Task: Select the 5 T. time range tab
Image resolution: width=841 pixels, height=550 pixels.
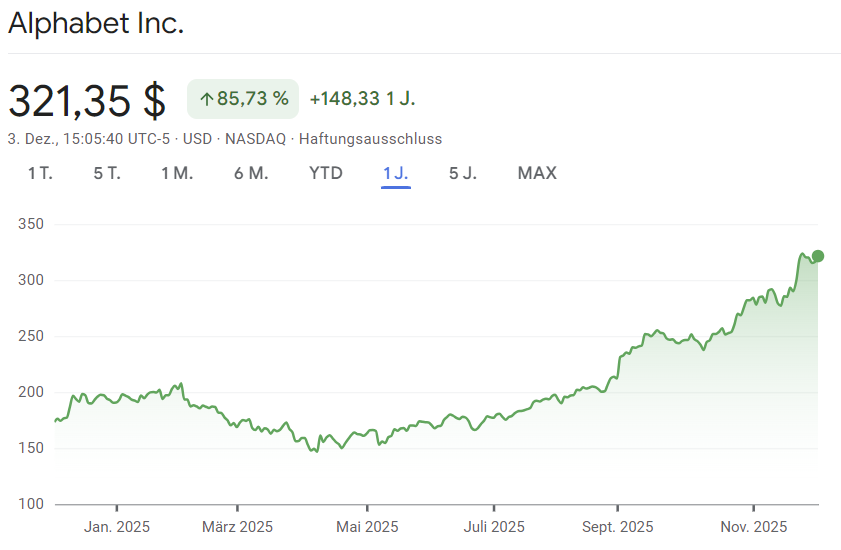Action: point(107,173)
